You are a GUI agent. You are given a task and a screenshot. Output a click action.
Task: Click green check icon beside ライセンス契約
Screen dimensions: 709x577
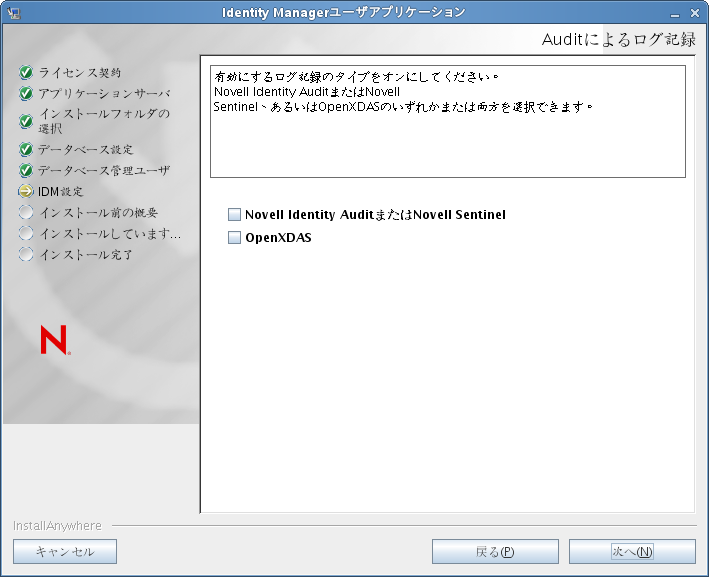click(26, 72)
